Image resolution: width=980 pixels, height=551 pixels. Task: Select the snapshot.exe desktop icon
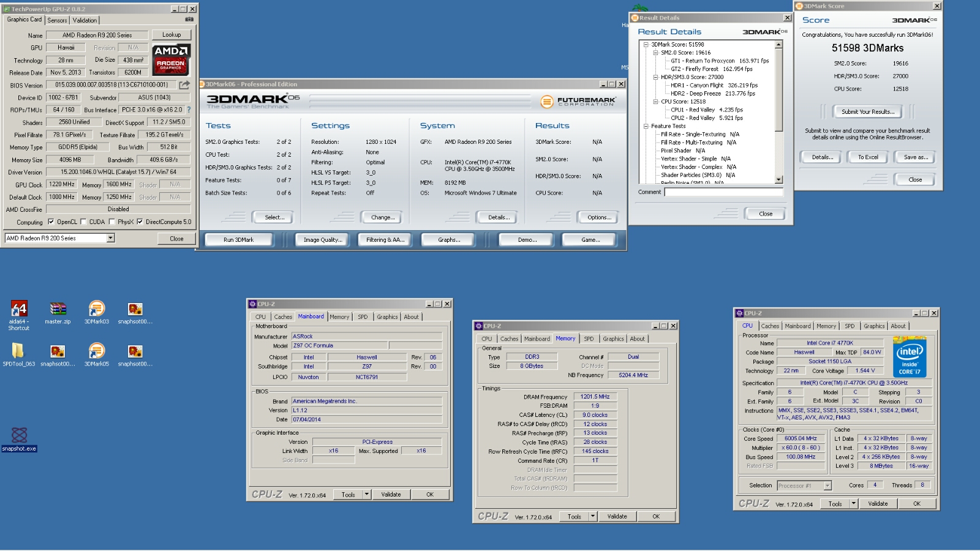pyautogui.click(x=19, y=440)
